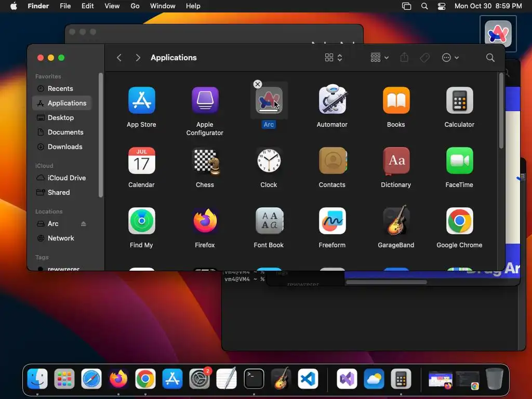Image resolution: width=532 pixels, height=399 pixels.
Task: Click the sidebar vertical scrollbar
Action: [x=100, y=135]
